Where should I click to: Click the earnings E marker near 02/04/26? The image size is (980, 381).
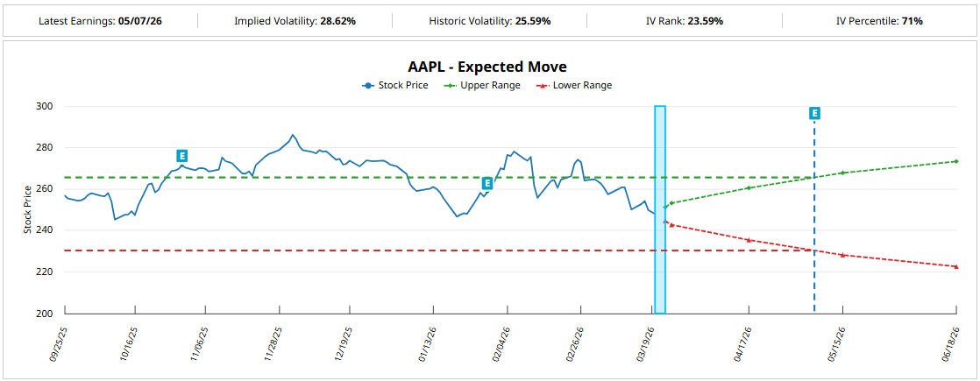(x=487, y=183)
